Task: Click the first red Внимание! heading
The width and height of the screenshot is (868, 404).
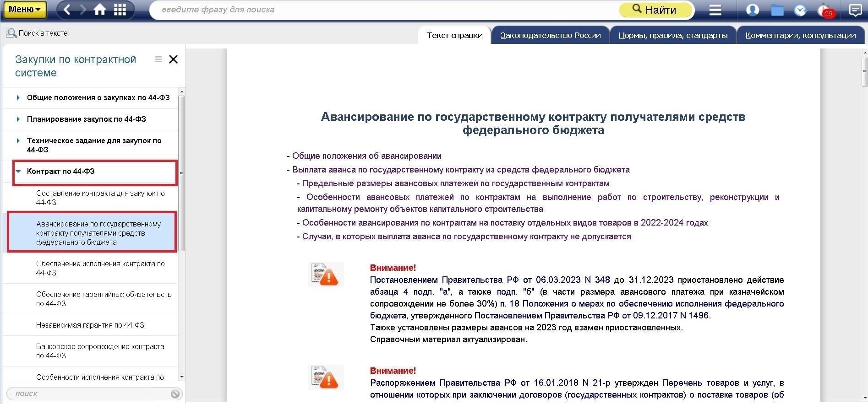Action: click(393, 268)
